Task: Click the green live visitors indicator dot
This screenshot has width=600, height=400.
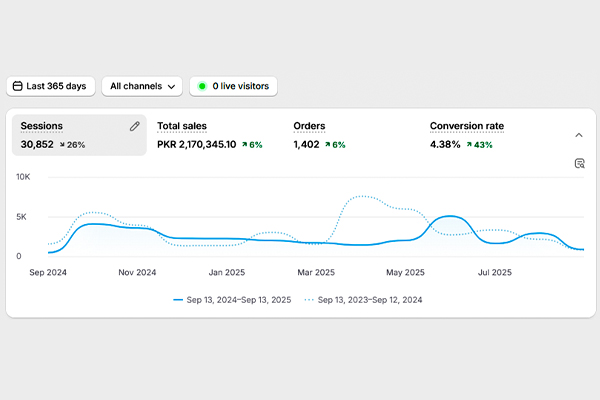Action: tap(203, 87)
